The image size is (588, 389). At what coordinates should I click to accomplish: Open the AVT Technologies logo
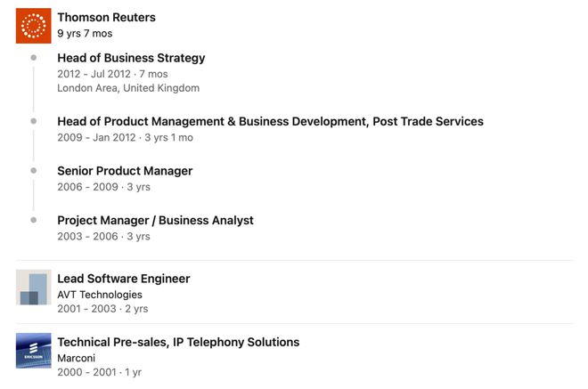pyautogui.click(x=33, y=288)
